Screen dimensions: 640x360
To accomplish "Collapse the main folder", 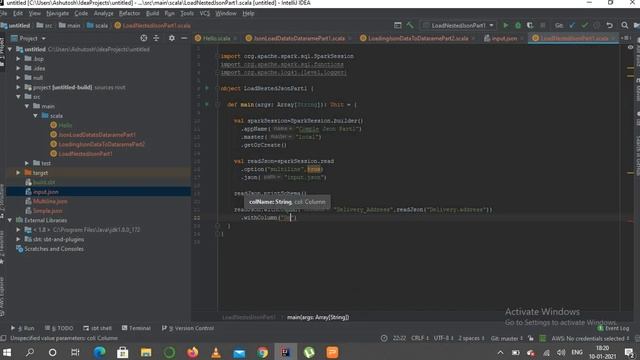I will pyautogui.click(x=27, y=106).
